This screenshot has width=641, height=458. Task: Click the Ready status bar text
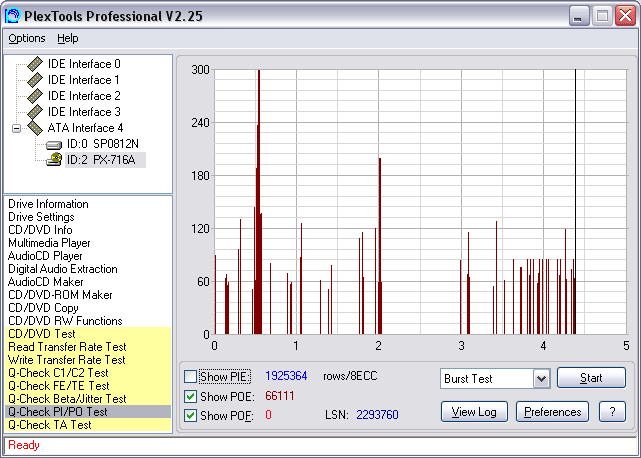tap(24, 445)
